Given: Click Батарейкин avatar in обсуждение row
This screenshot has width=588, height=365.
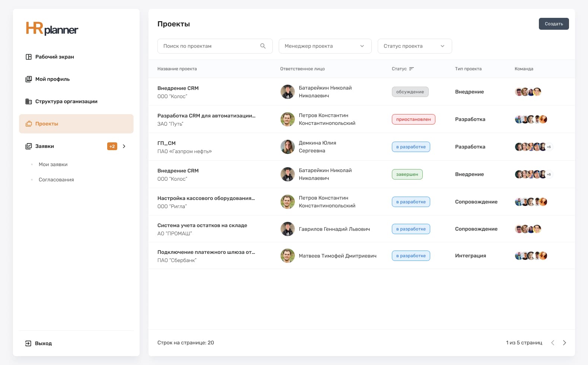Looking at the screenshot, I should tap(288, 92).
